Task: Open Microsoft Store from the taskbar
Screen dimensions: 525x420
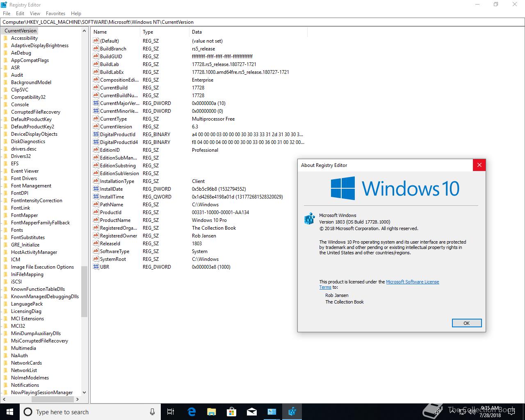Action: pos(232,412)
